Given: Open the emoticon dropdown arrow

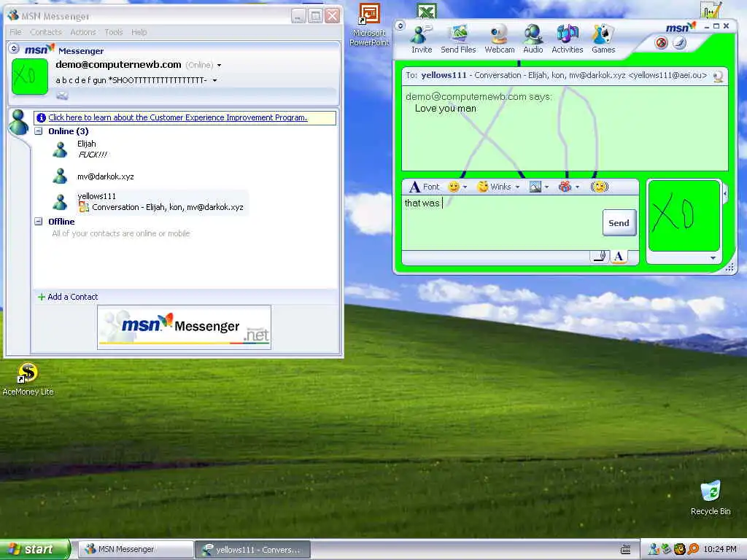Looking at the screenshot, I should point(465,187).
